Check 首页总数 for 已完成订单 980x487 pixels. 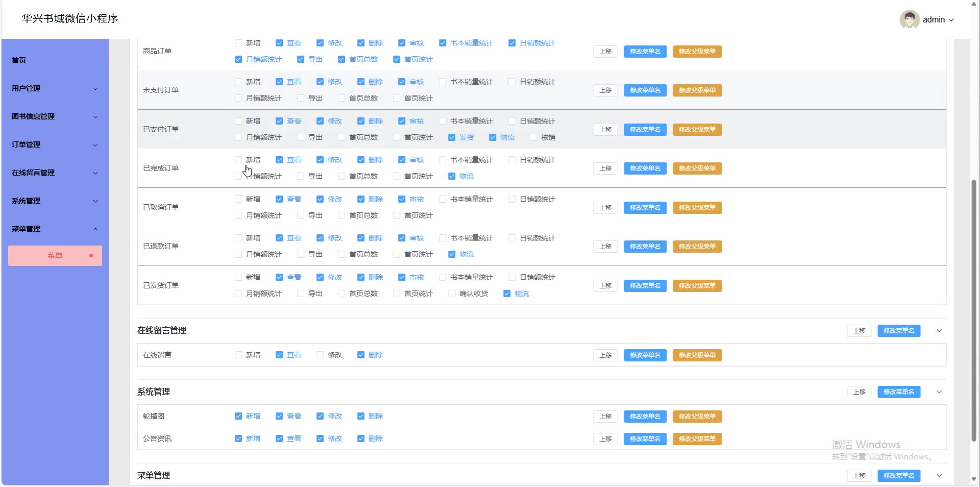[x=341, y=176]
